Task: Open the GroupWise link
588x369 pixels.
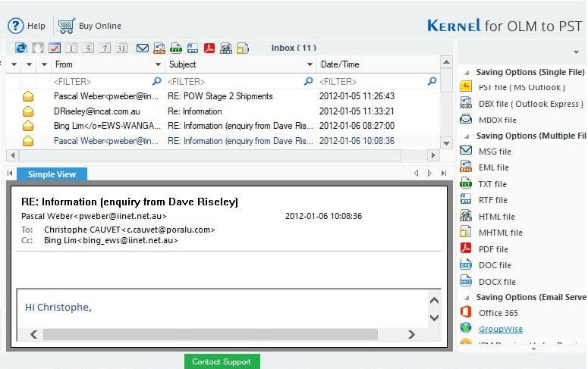Action: pyautogui.click(x=500, y=330)
